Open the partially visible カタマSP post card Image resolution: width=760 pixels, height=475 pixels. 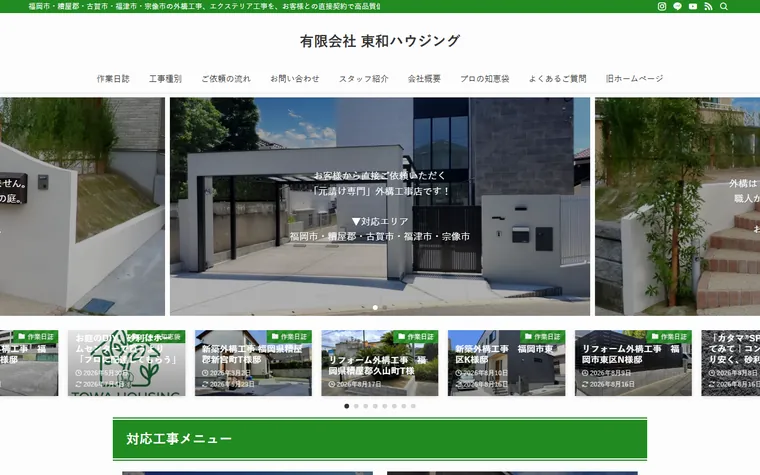[x=730, y=363]
